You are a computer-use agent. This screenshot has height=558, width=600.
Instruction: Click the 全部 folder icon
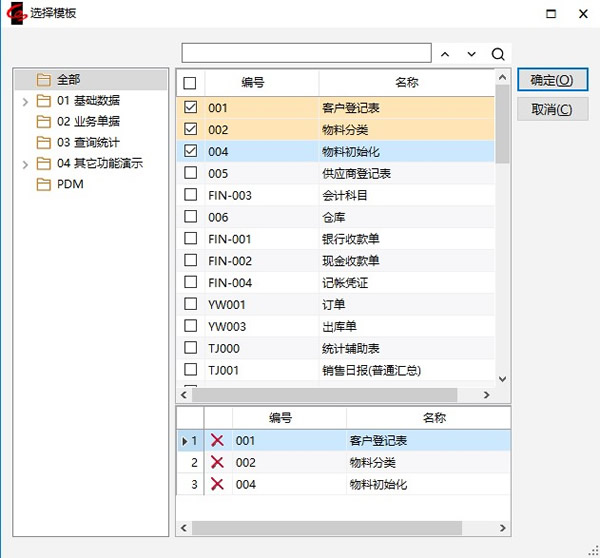click(43, 79)
